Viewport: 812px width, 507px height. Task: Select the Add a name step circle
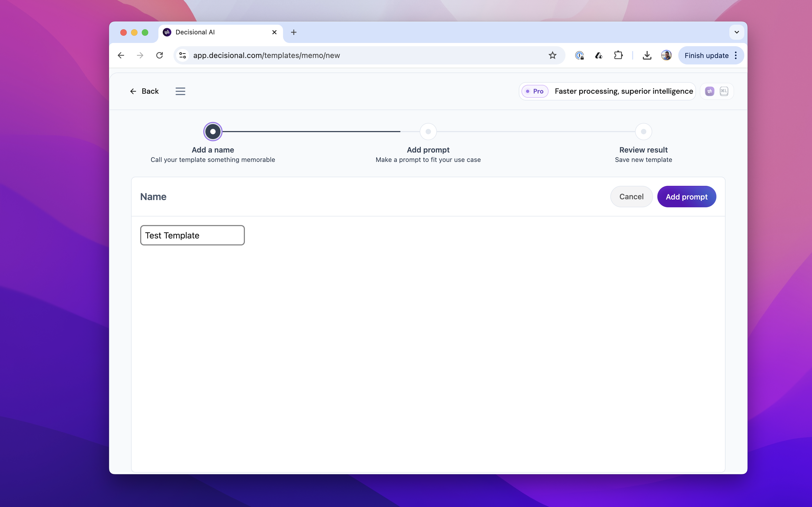click(x=213, y=131)
